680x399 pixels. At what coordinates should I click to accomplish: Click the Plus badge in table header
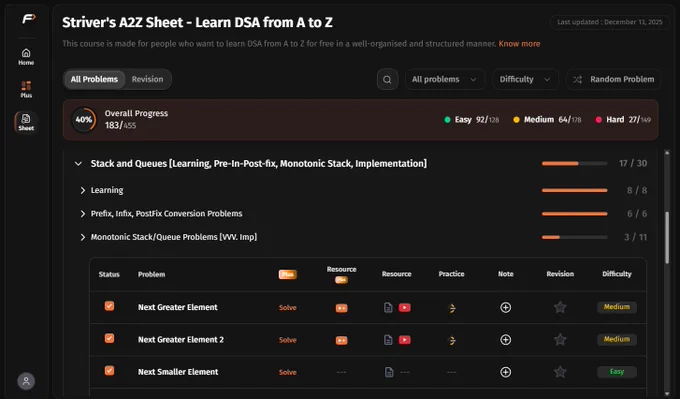click(x=288, y=274)
